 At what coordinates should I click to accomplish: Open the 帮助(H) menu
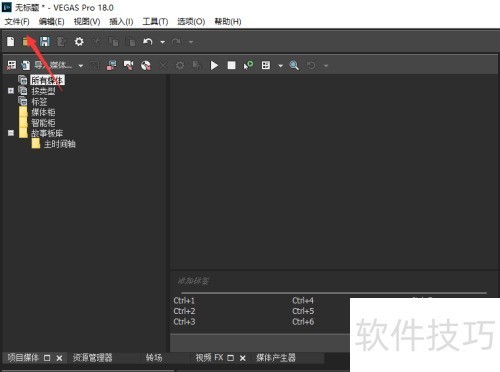228,22
